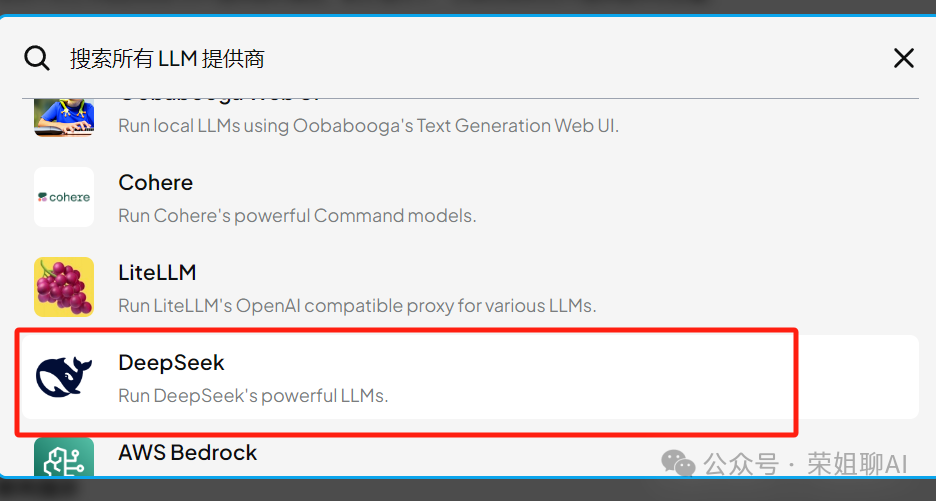
Task: Click the blank area right of Cohere row
Action: click(x=698, y=198)
